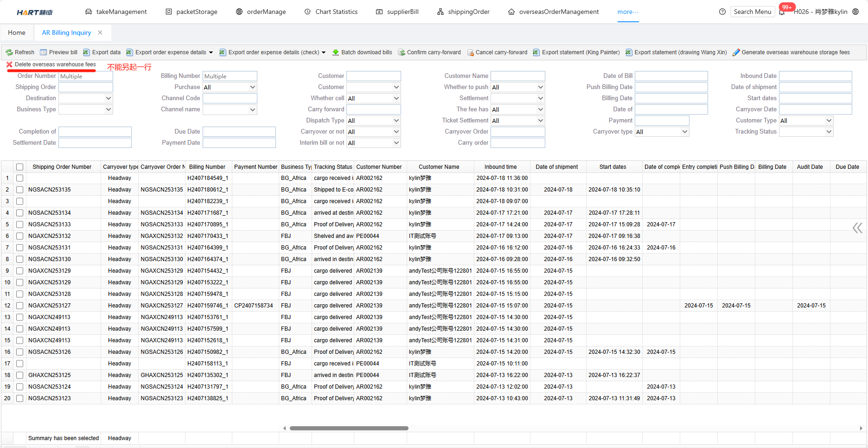868x448 pixels.
Task: Click the Batch download bills icon
Action: (336, 52)
